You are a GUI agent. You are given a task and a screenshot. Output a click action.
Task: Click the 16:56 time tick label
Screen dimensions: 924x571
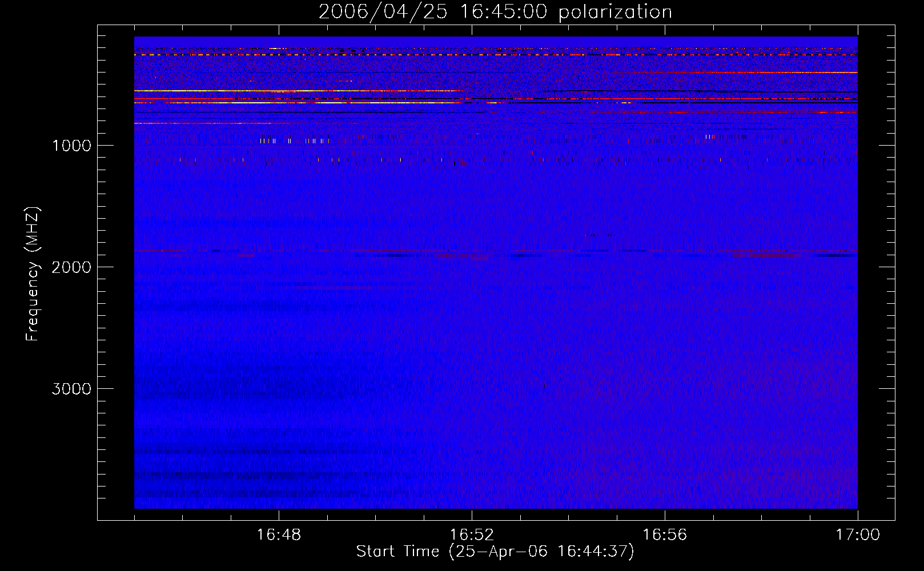[665, 535]
